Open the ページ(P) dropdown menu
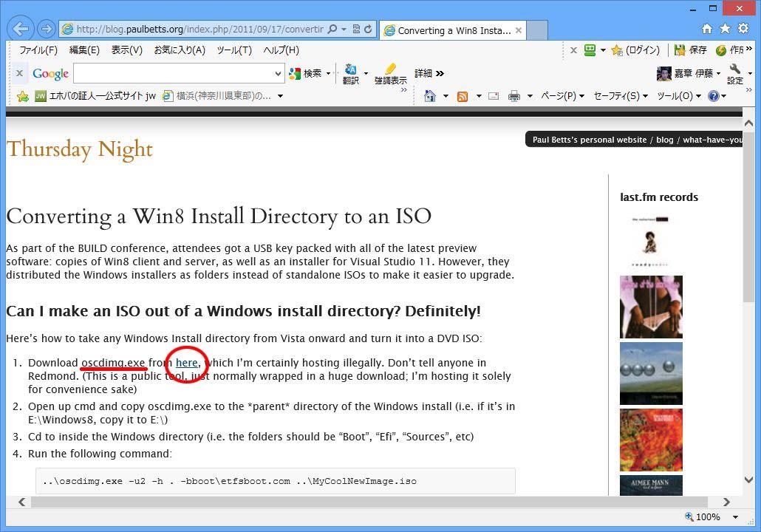The width and height of the screenshot is (761, 532). point(562,96)
